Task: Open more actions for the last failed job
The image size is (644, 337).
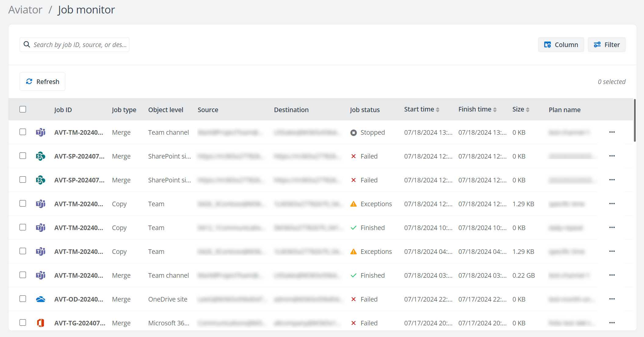Action: pyautogui.click(x=612, y=323)
